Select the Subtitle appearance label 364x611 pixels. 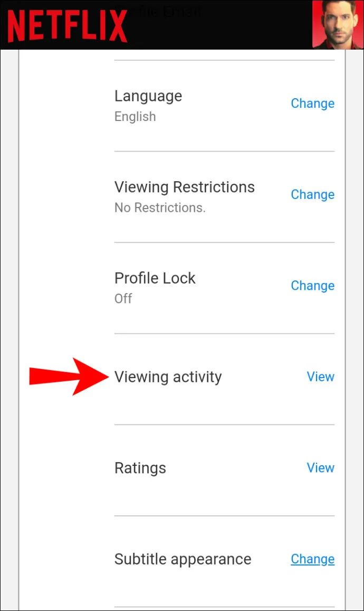183,559
